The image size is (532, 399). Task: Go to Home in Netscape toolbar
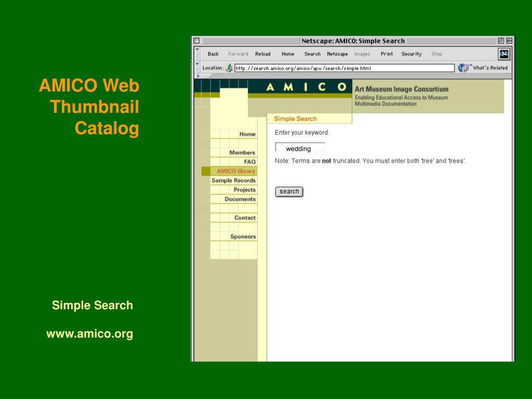coord(288,54)
